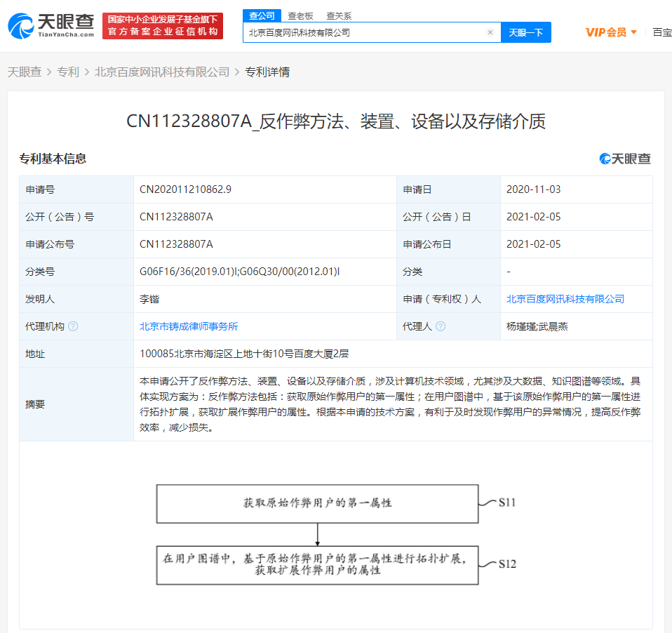
Task: Expand the VIP会员 dropdown arrow
Action: tap(634, 32)
